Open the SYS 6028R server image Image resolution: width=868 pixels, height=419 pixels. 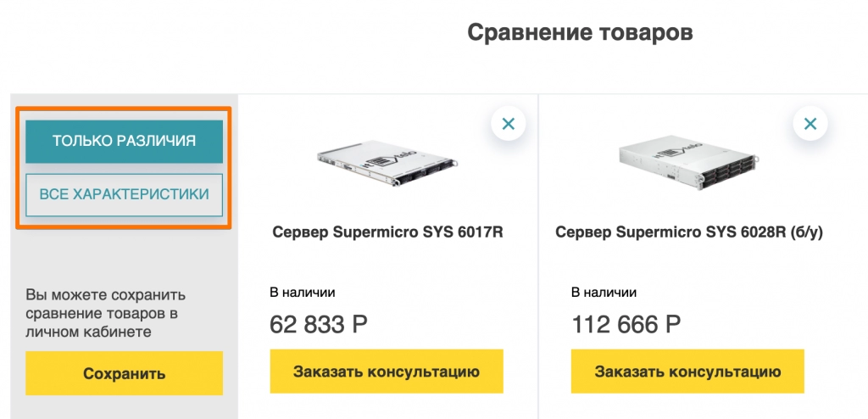688,160
